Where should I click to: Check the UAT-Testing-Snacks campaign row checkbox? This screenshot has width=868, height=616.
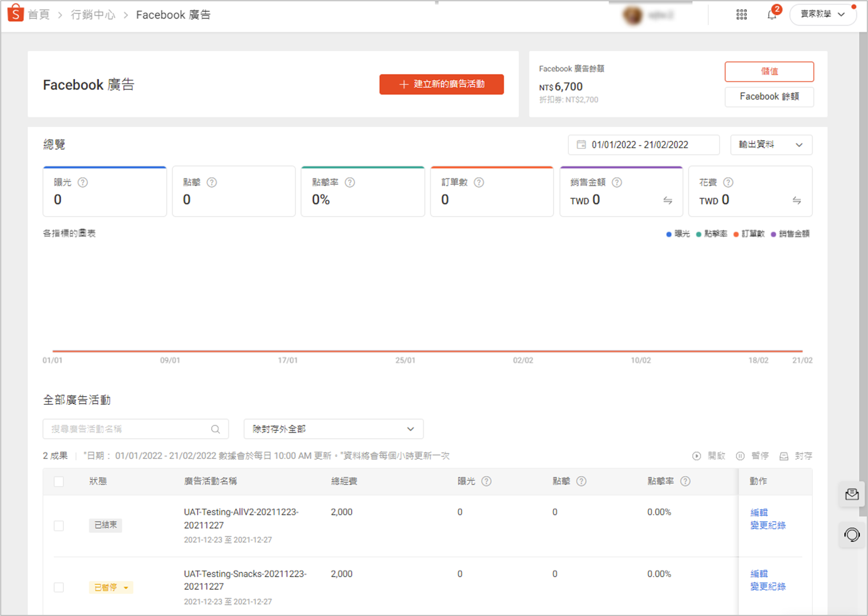(59, 588)
